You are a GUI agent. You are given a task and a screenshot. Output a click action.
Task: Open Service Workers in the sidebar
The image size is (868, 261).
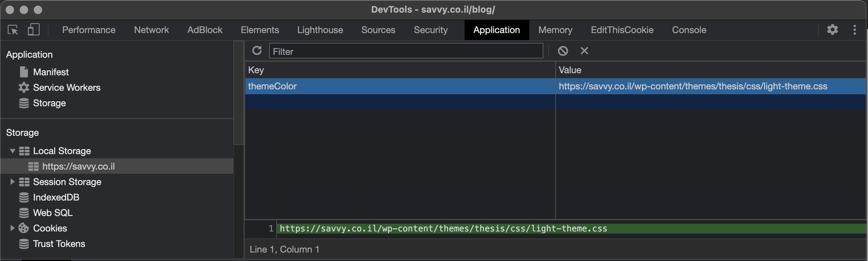67,88
